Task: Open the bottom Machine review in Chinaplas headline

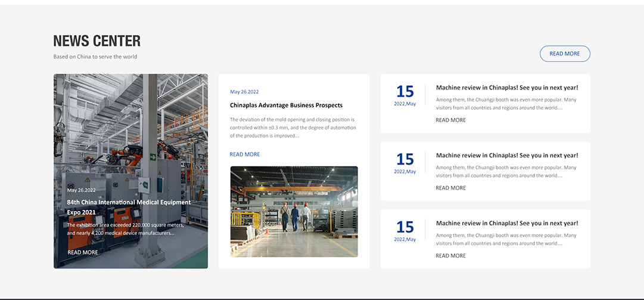Action: [x=506, y=224]
